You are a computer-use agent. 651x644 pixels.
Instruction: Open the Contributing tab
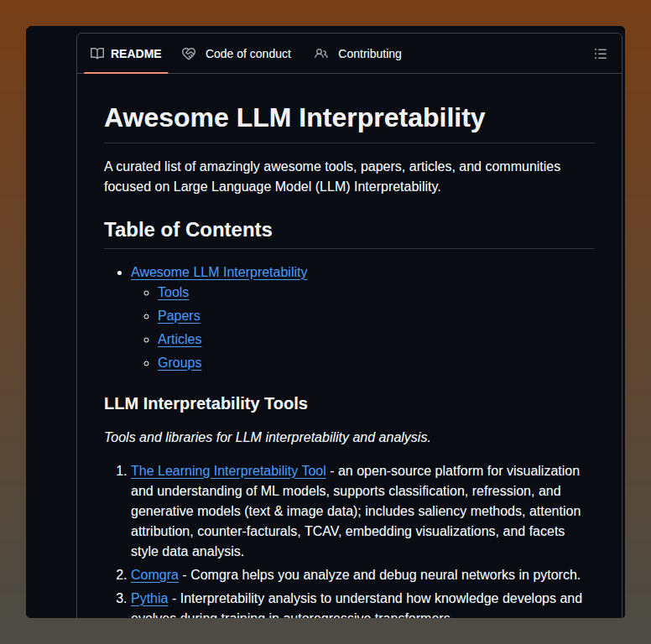[x=358, y=54]
